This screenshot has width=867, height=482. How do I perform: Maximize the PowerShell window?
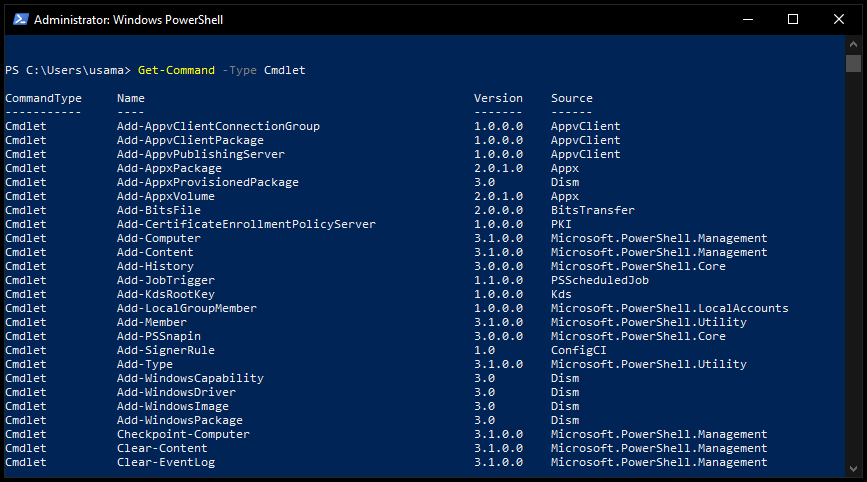click(793, 19)
